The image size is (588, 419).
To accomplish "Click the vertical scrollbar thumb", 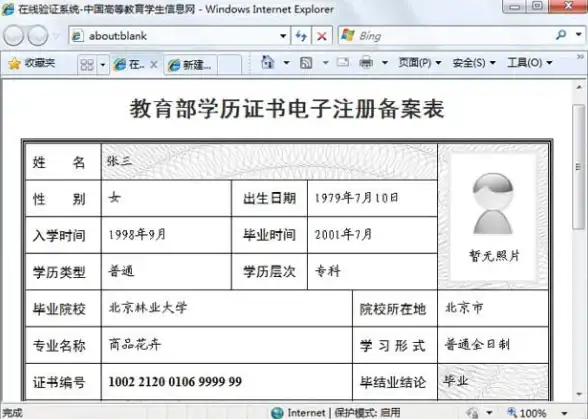I will [579, 167].
